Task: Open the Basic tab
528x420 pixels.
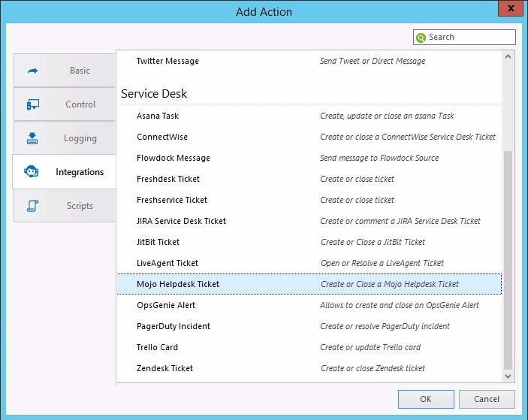Action: click(65, 71)
